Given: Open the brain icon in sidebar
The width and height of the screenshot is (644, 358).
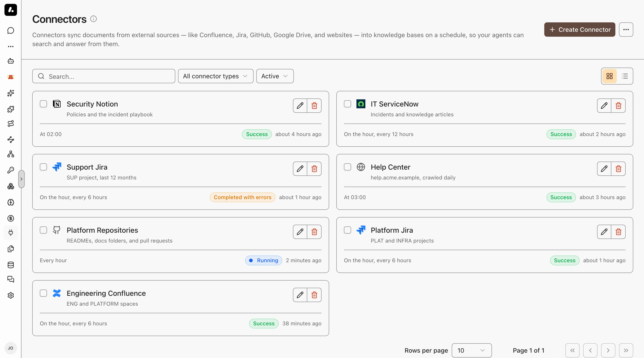Looking at the screenshot, I should pos(11,202).
